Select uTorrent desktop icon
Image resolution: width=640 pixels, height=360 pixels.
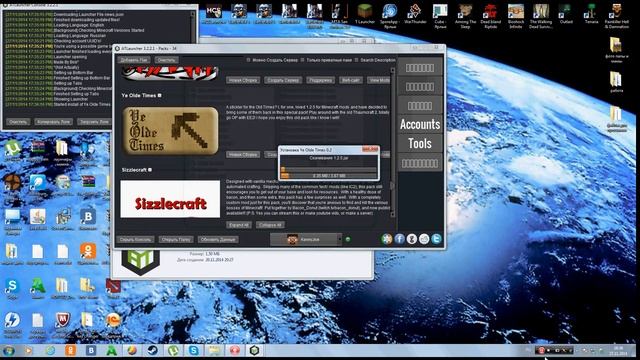(13, 150)
